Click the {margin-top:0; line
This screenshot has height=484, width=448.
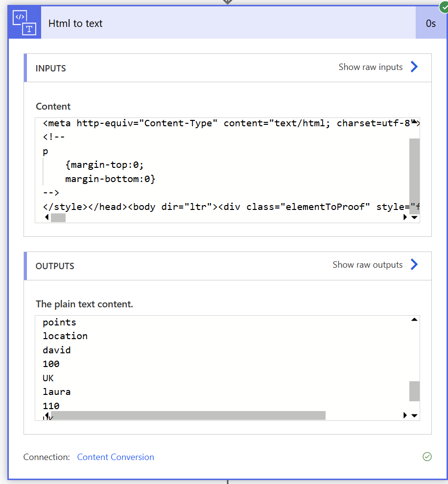[104, 165]
